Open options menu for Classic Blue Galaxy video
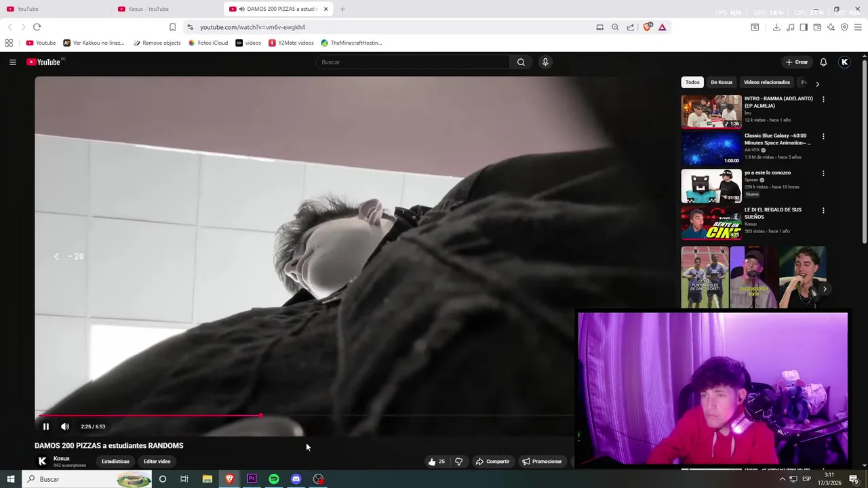Image resolution: width=868 pixels, height=488 pixels. (x=823, y=136)
